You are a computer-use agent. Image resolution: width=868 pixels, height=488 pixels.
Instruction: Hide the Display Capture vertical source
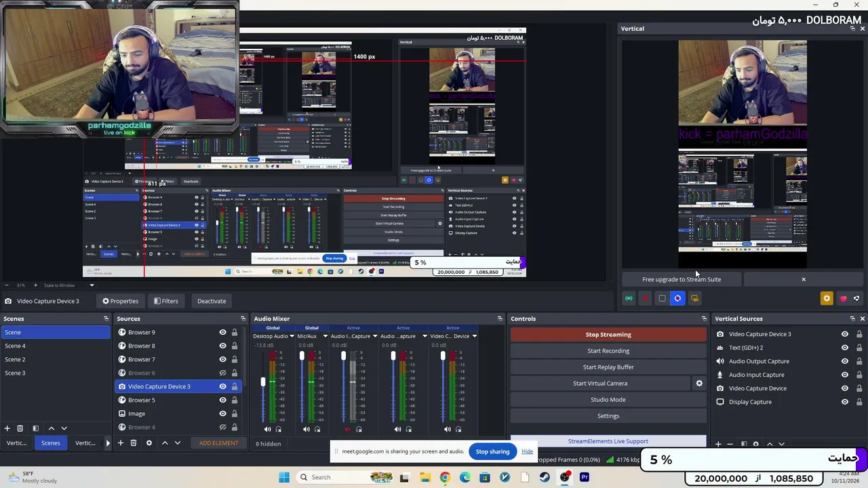click(845, 402)
